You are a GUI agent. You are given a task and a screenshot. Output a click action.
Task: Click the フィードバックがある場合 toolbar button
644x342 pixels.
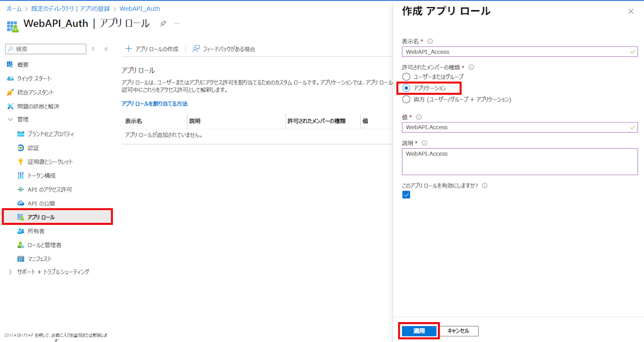[224, 49]
